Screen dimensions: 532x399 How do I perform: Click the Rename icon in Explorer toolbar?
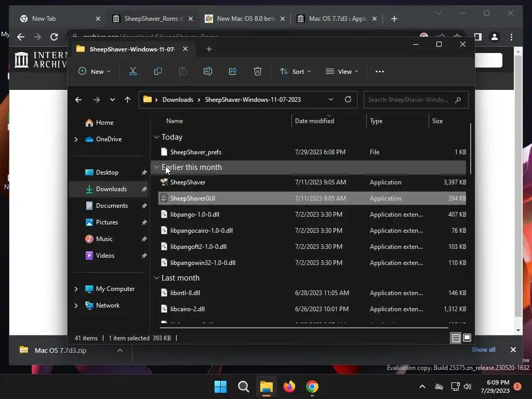[208, 72]
